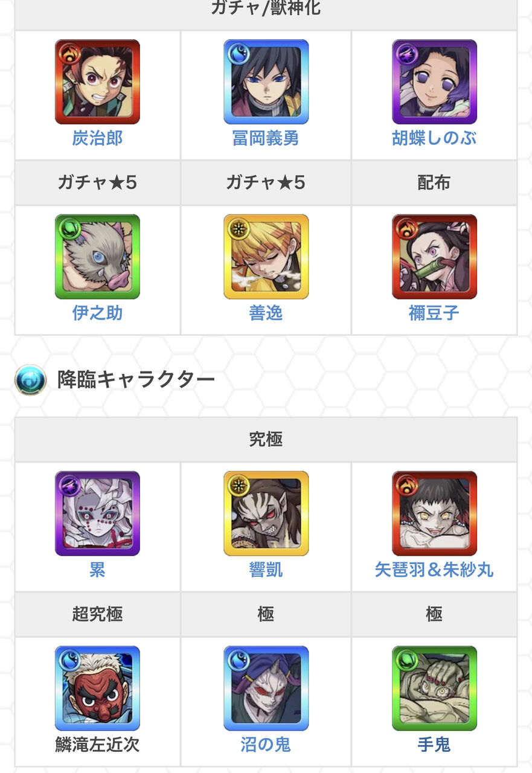Open the 累 purple-framed icon
532x773 pixels.
pyautogui.click(x=97, y=513)
